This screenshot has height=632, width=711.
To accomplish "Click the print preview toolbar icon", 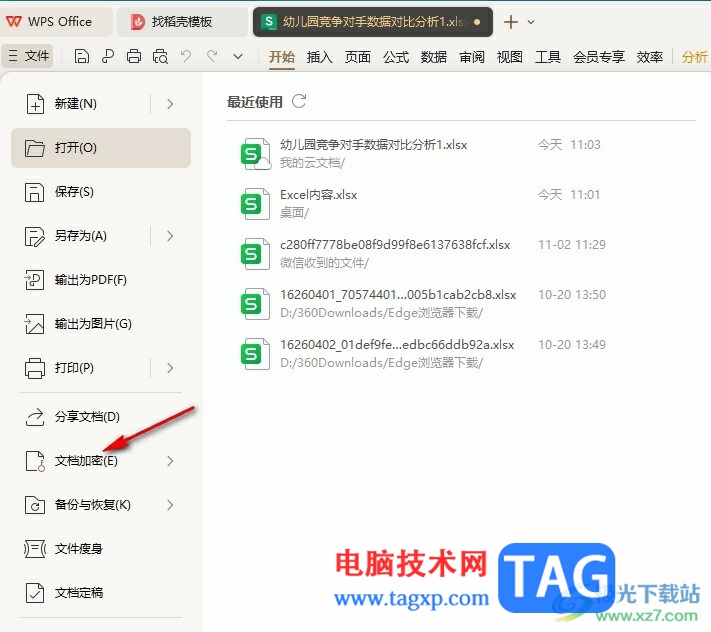I will (160, 57).
